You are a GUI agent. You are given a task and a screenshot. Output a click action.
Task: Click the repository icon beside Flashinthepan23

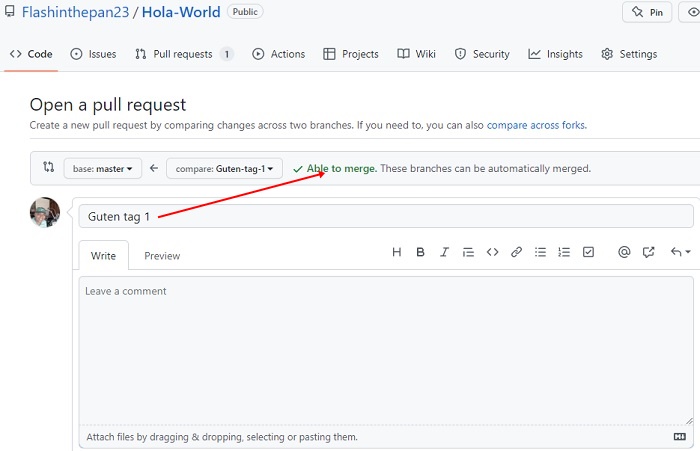[9, 12]
